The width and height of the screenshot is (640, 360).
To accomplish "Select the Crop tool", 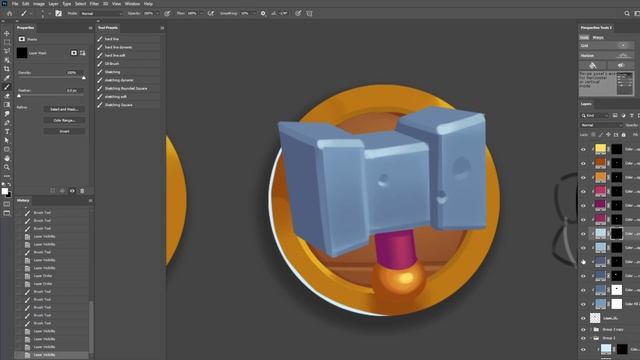I will click(x=7, y=69).
